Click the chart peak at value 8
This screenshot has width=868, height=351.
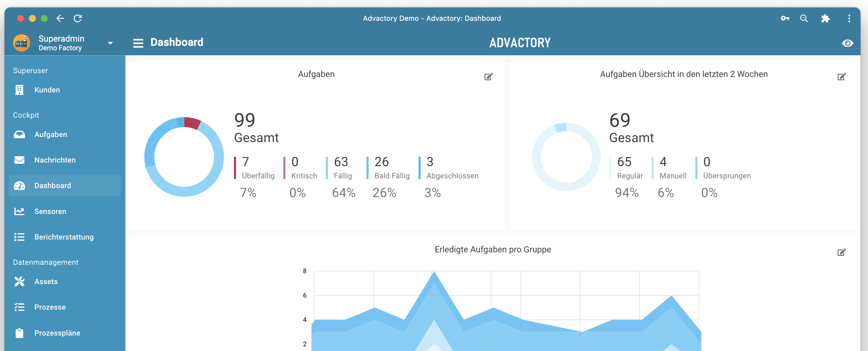[x=434, y=272]
